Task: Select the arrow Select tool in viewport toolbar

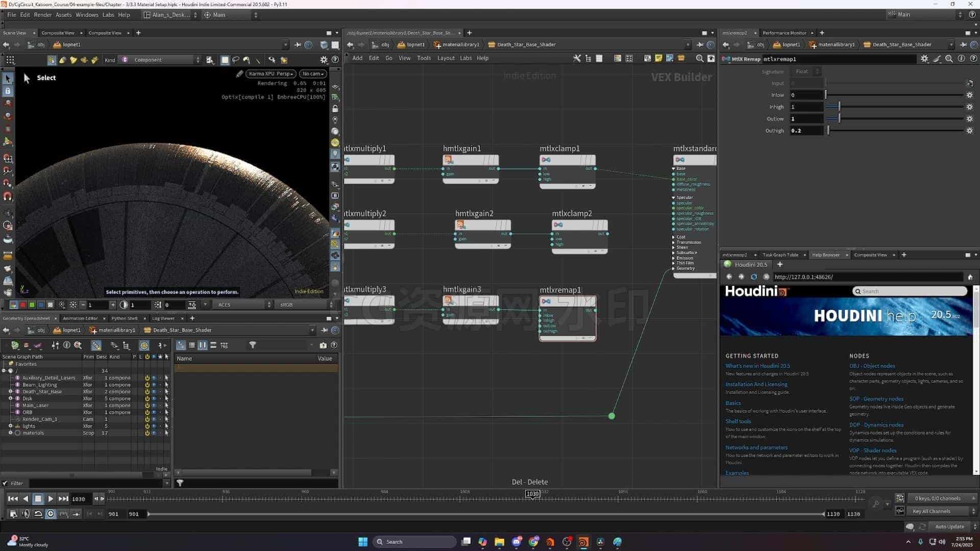Action: point(8,78)
